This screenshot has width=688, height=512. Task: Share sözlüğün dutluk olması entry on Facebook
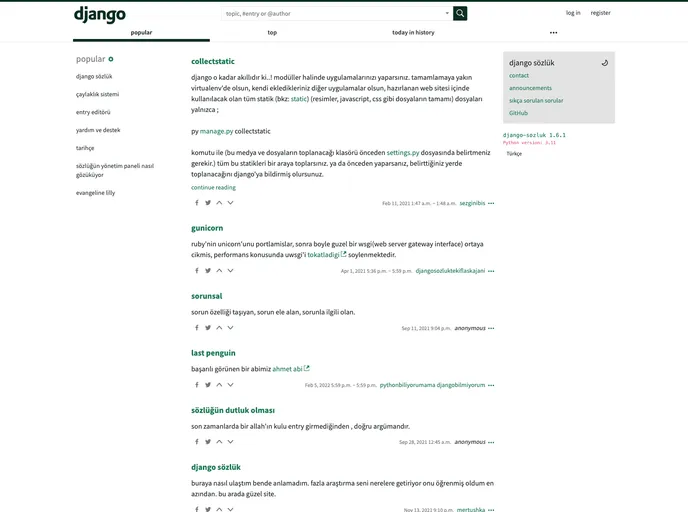197,442
